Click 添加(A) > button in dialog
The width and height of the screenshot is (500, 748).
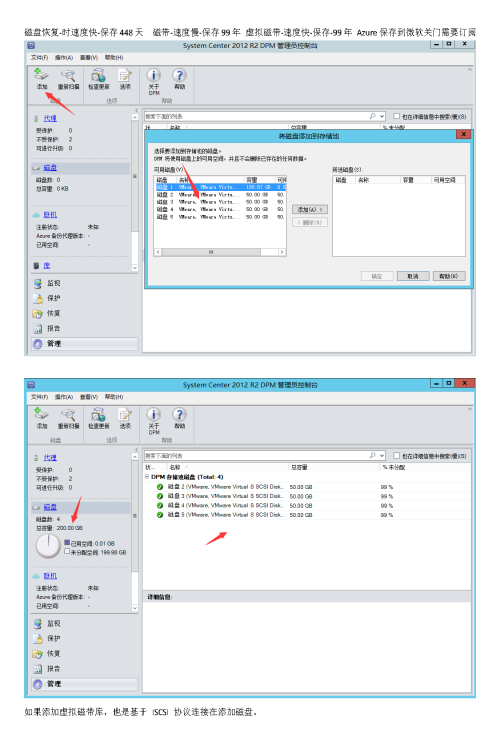pyautogui.click(x=310, y=209)
